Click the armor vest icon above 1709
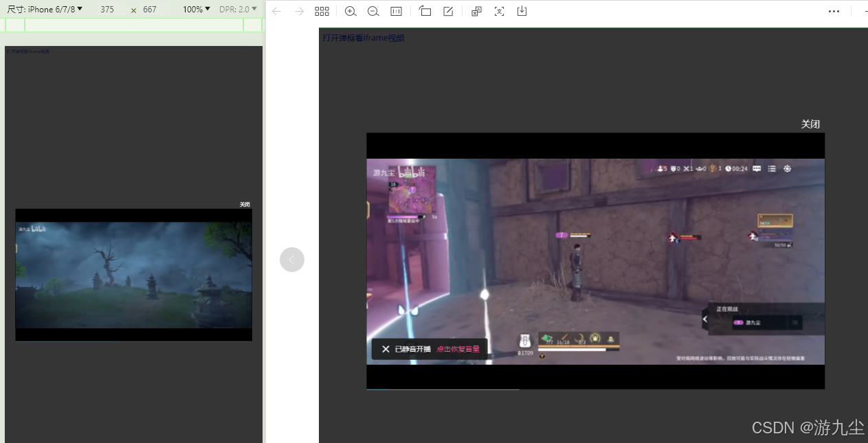The height and width of the screenshot is (443, 868). coord(525,341)
